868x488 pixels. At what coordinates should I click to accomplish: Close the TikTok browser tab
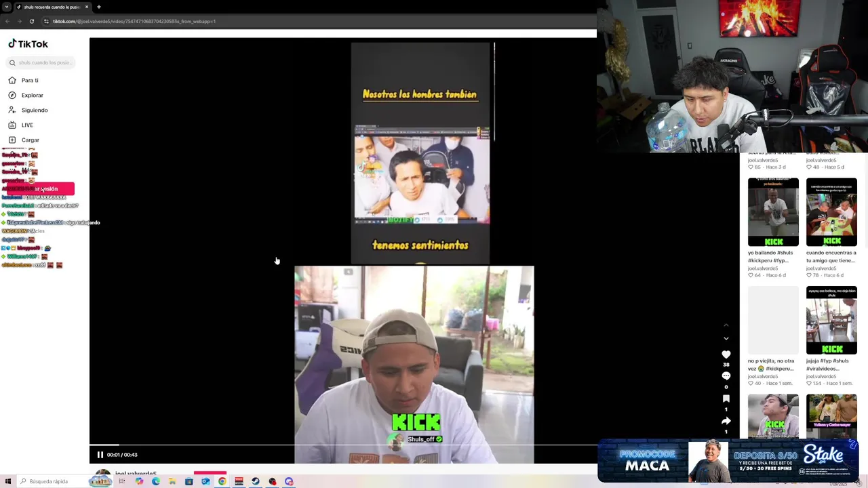click(87, 7)
